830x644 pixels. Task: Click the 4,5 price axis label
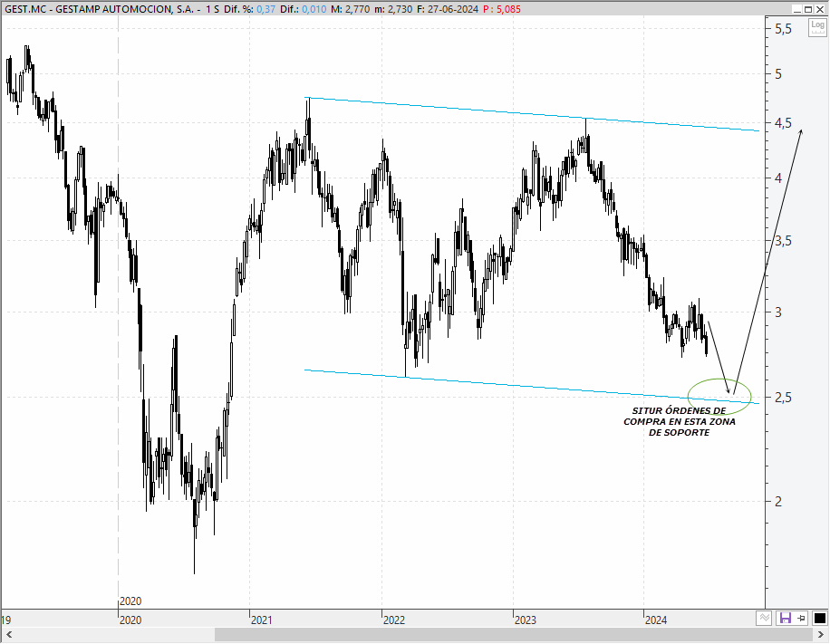coord(783,123)
